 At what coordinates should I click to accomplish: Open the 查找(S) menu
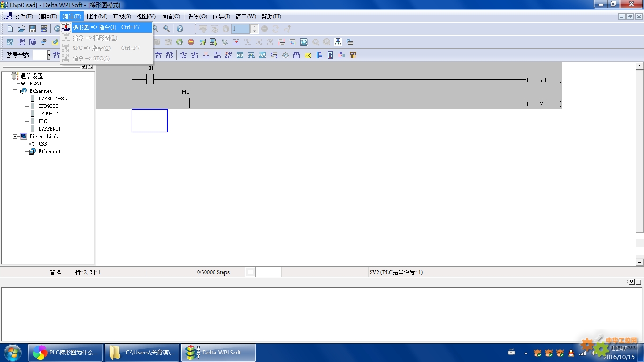122,16
